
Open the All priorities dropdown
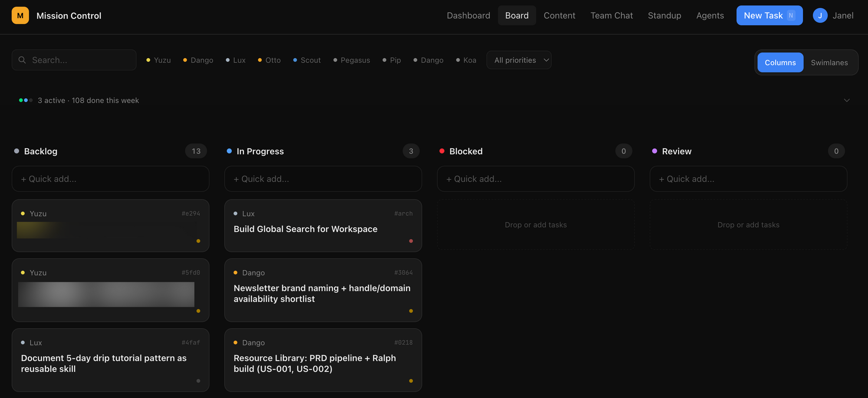519,60
